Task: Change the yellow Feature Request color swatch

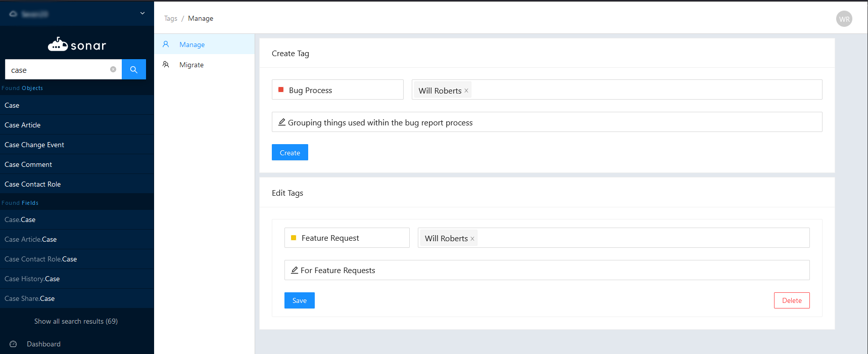Action: [x=294, y=238]
